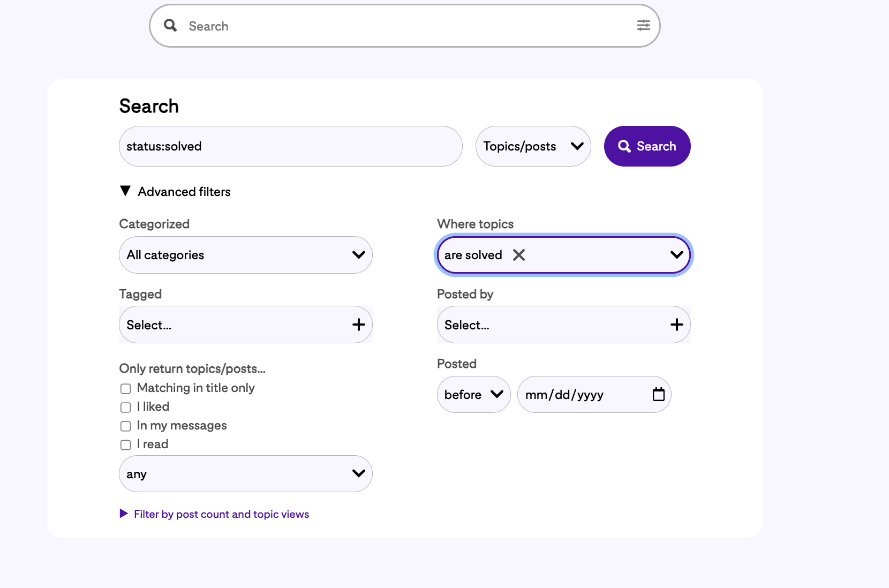889x588 pixels.
Task: Click plus icon in Tagged selector
Action: pyautogui.click(x=358, y=325)
